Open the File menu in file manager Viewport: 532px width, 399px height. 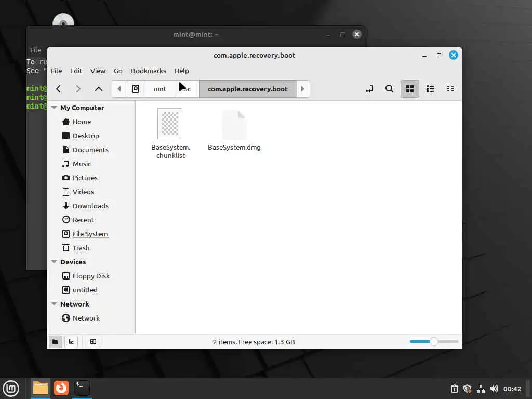tap(56, 71)
